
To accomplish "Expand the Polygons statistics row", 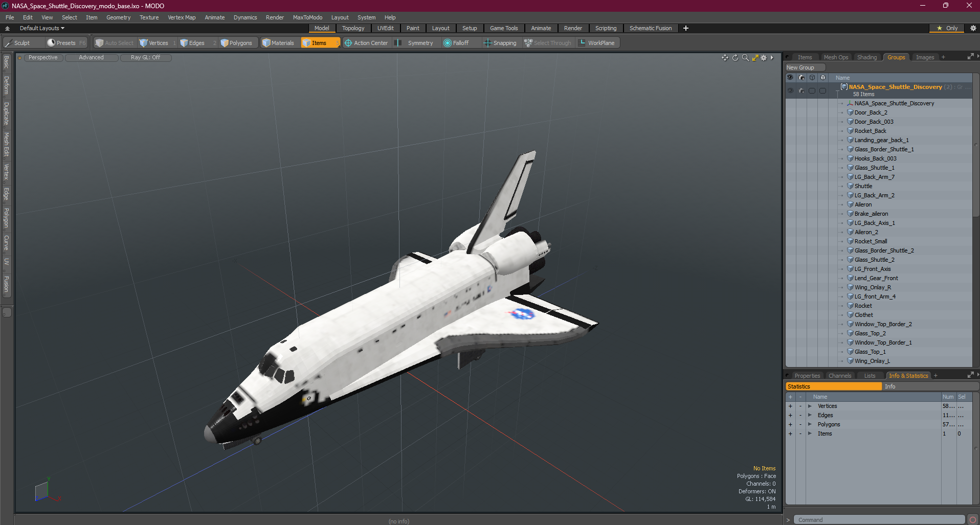I will [x=810, y=424].
